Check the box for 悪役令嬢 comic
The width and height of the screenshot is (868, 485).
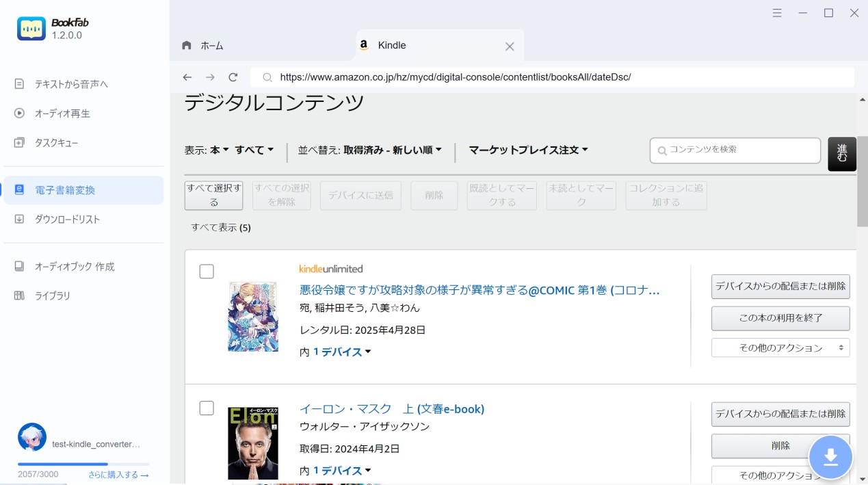[207, 272]
